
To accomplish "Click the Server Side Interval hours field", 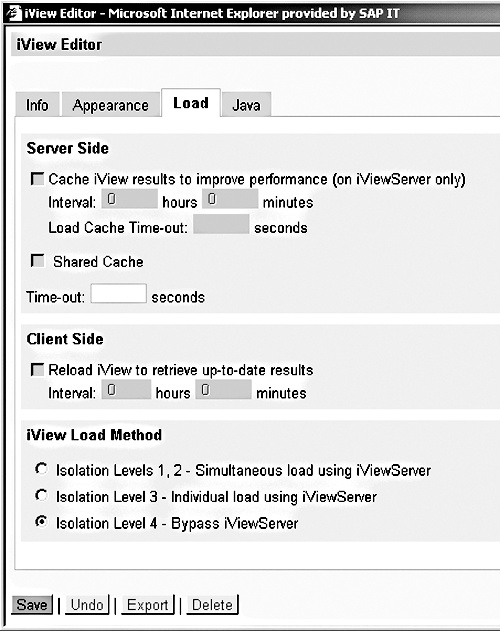I will (129, 199).
